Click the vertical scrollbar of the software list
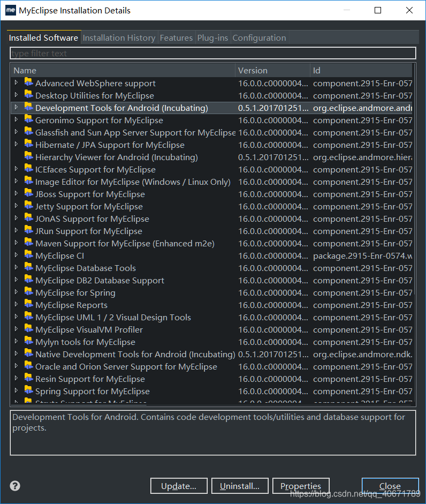 (414, 180)
